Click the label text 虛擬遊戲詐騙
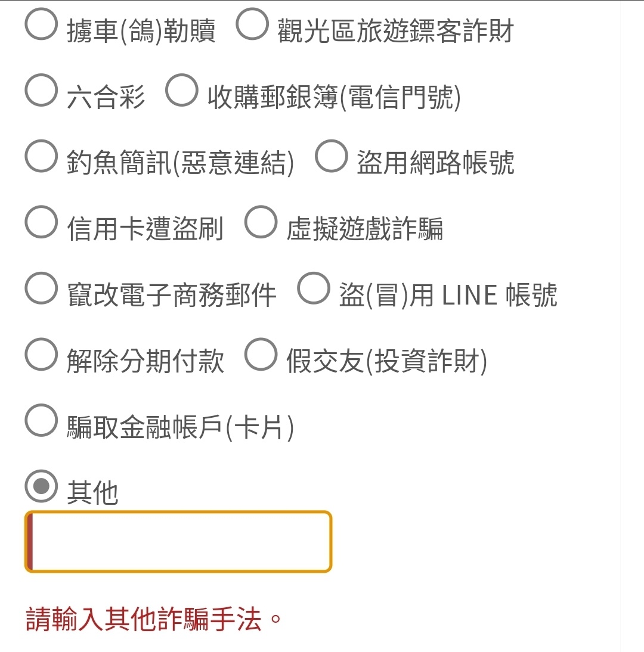Viewport: 644px width, 652px height. 365,228
